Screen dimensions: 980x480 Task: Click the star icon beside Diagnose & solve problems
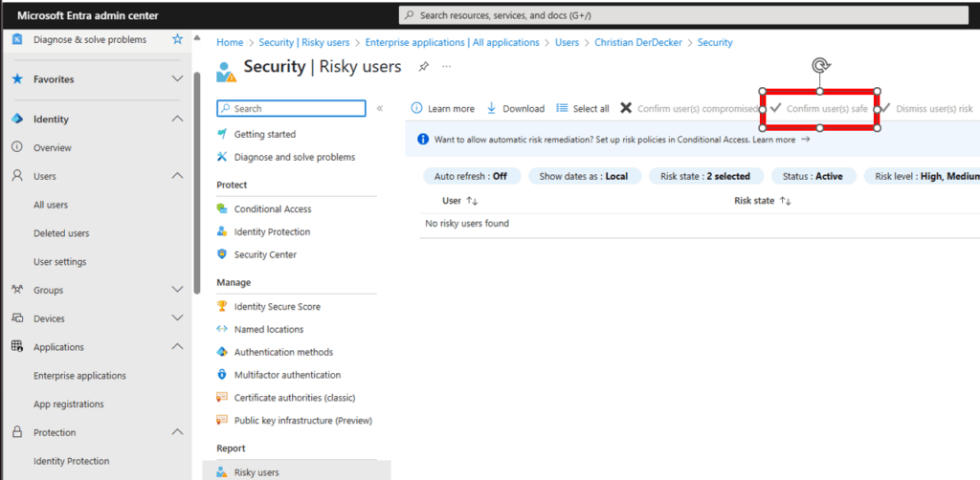click(x=177, y=39)
